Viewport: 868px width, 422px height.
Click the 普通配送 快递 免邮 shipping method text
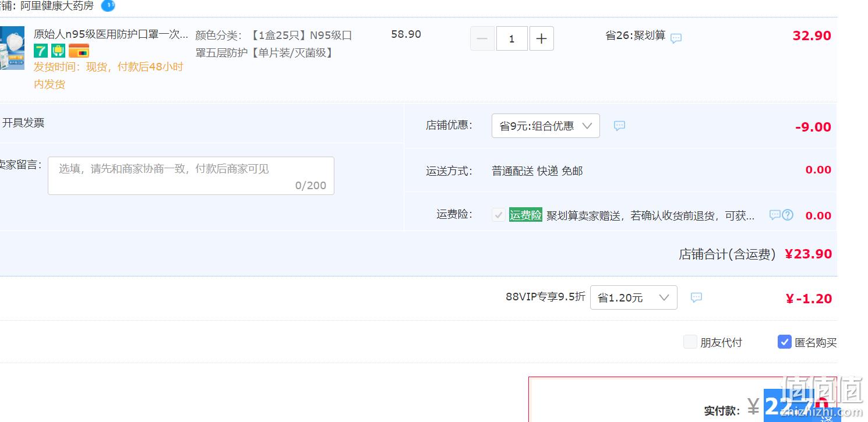(x=537, y=171)
